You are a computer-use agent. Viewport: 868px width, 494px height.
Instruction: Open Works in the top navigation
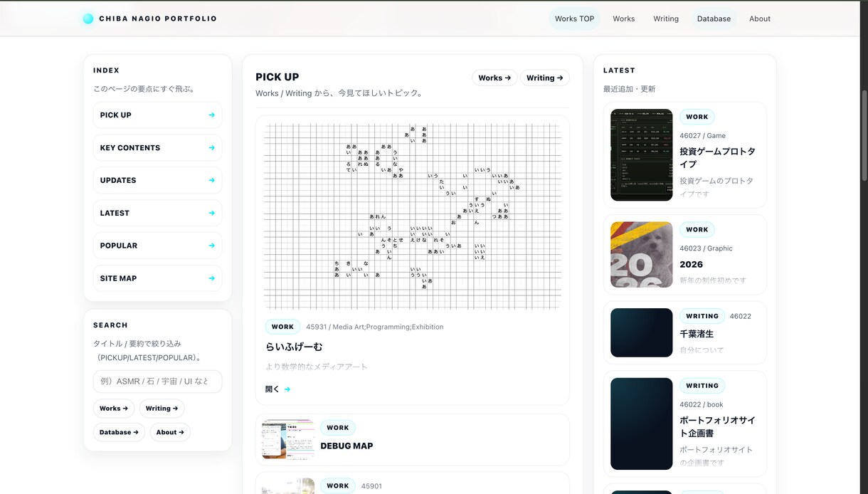pos(623,19)
